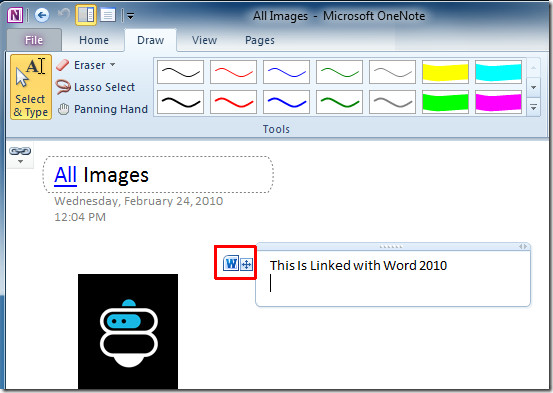The height and width of the screenshot is (393, 553).
Task: Click the 'Images' word in the title
Action: pyautogui.click(x=116, y=176)
